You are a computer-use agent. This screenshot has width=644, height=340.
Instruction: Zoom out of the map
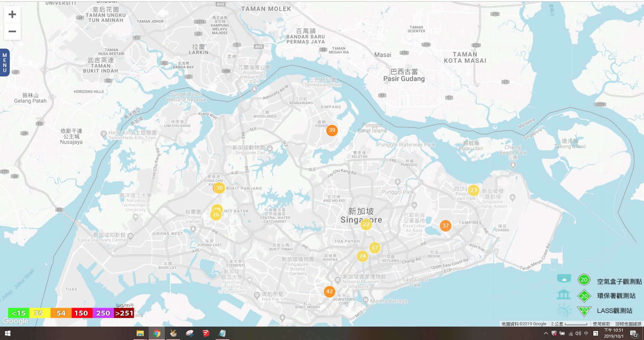coord(12,32)
